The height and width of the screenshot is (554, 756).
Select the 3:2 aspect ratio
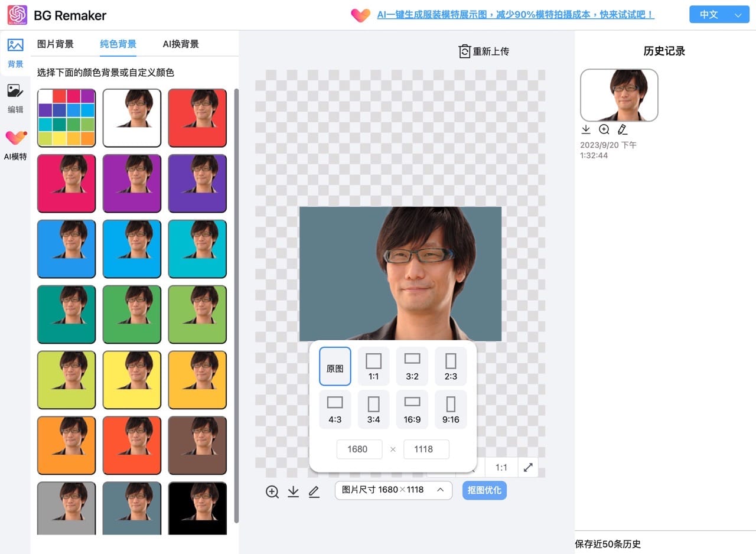click(x=412, y=366)
